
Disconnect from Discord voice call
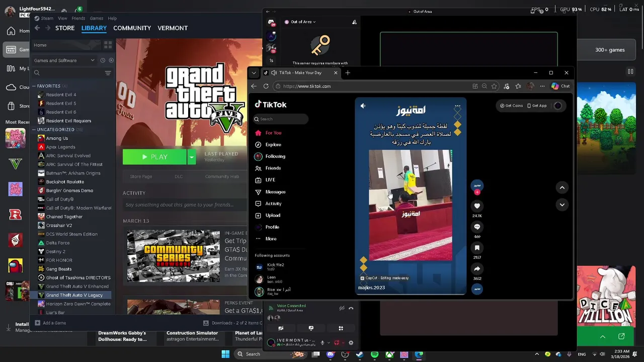point(351,308)
